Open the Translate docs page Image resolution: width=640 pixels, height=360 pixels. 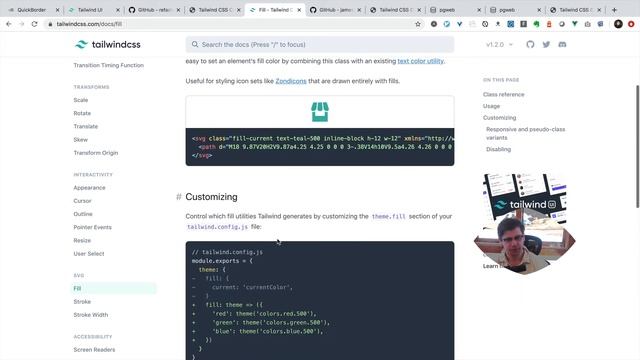86,127
